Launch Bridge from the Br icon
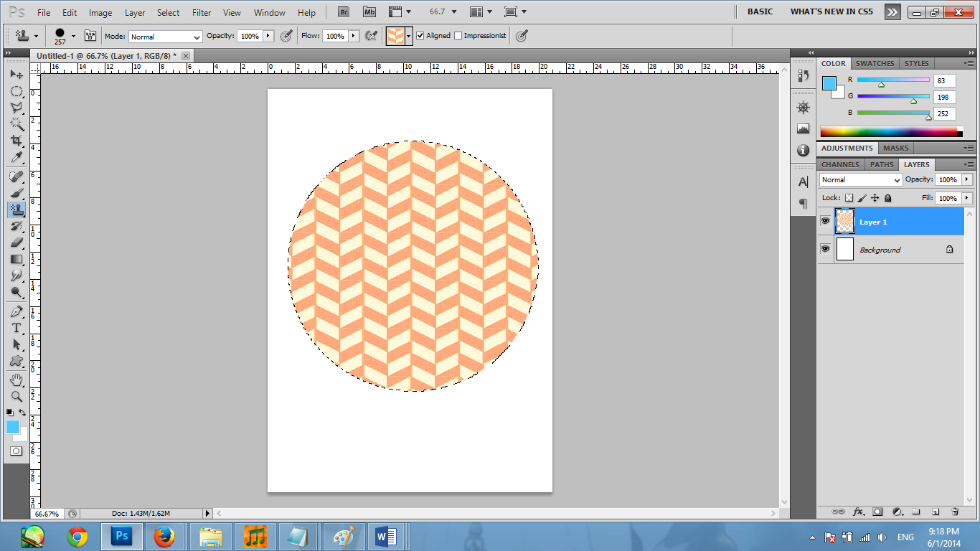The height and width of the screenshot is (551, 980). click(x=344, y=12)
